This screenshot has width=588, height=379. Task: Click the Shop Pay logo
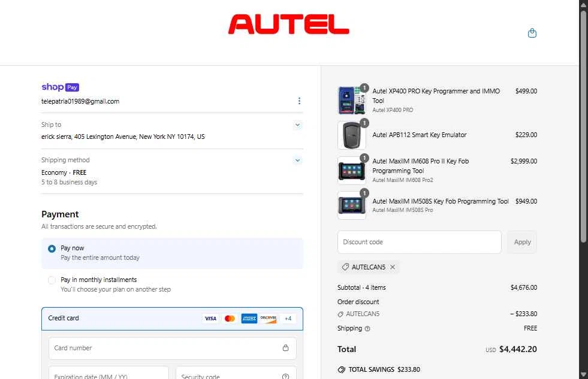click(x=60, y=87)
